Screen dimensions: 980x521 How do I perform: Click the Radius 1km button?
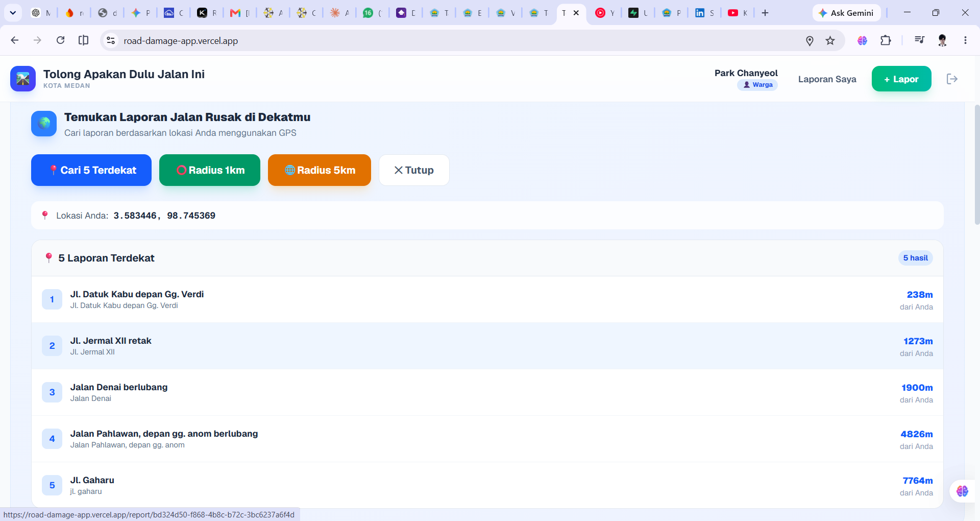point(210,170)
